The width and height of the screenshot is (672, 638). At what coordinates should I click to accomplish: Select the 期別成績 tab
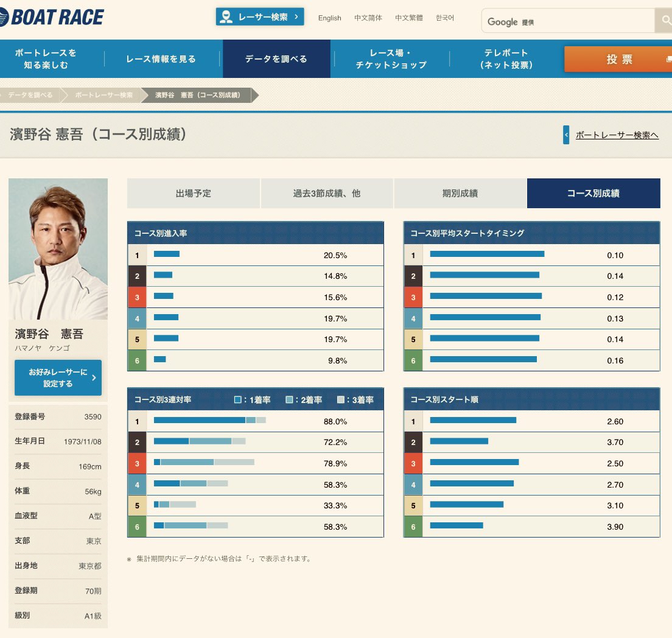(x=460, y=194)
